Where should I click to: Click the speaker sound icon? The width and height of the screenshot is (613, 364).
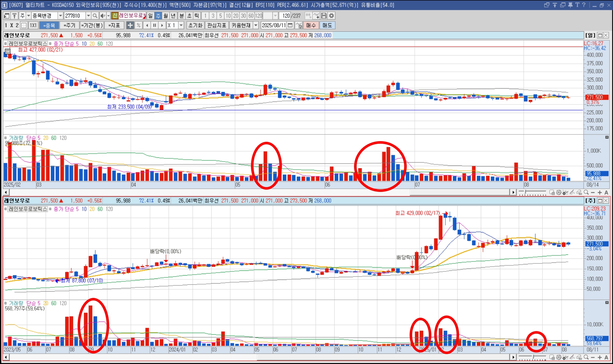click(102, 16)
